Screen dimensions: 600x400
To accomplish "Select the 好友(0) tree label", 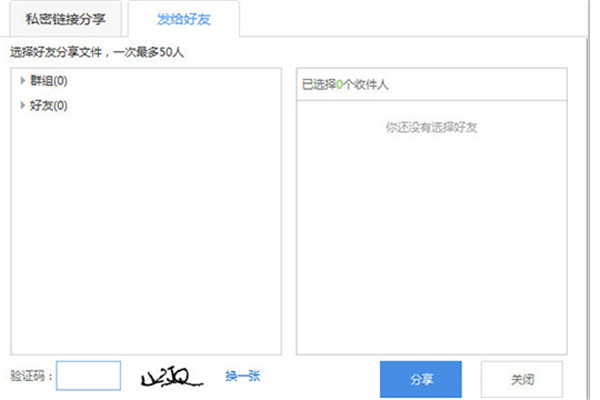I will 49,105.
